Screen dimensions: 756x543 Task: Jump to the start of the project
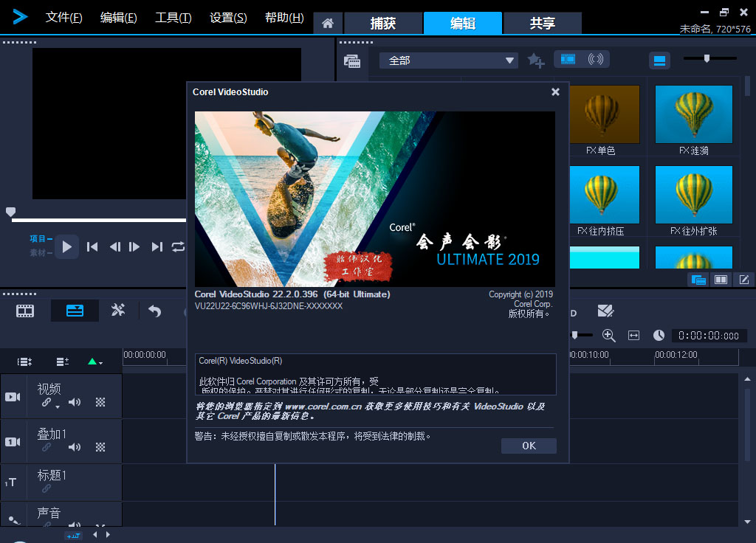tap(92, 246)
